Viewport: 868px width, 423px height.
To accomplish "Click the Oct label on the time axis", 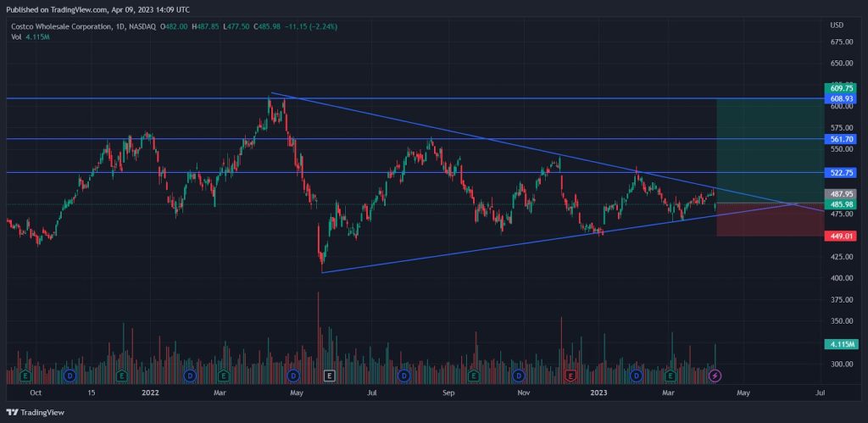I will [x=36, y=393].
